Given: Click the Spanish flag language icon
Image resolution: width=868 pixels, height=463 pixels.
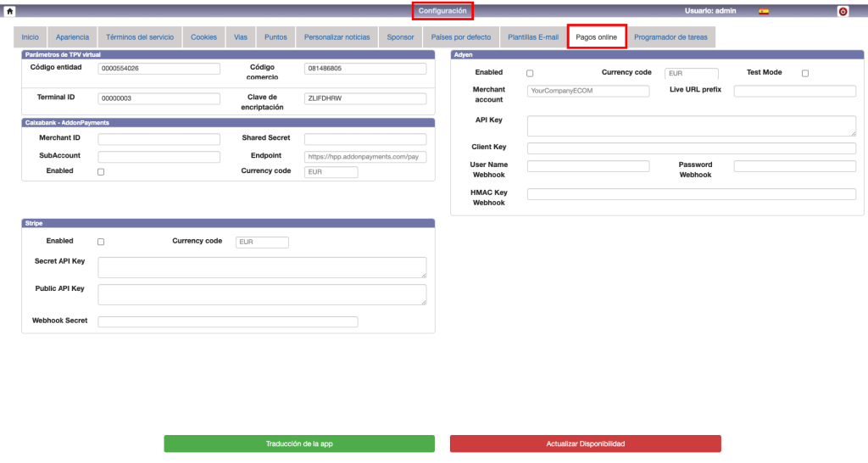Looking at the screenshot, I should tap(764, 11).
